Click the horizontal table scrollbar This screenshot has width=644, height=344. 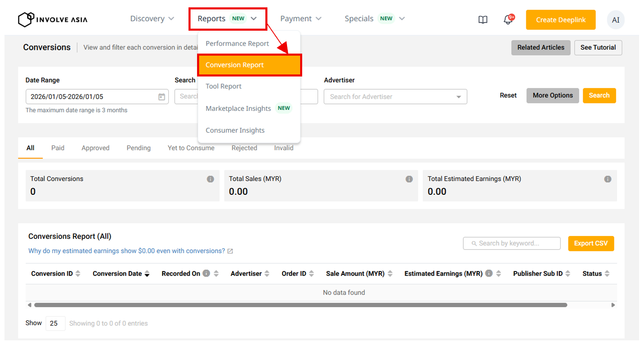tap(301, 305)
